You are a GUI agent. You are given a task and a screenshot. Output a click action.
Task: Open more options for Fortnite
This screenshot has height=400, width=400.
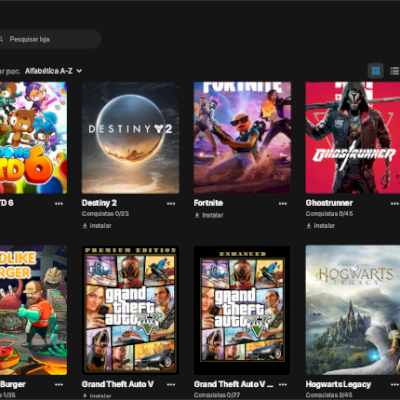tap(283, 203)
